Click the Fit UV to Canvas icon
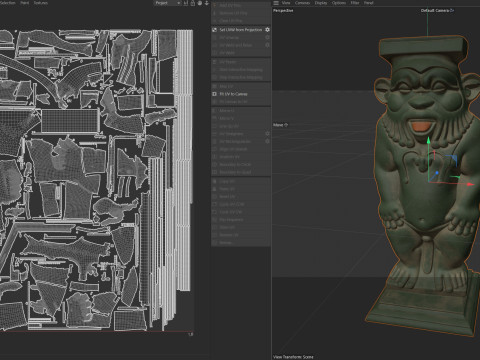 coord(215,94)
